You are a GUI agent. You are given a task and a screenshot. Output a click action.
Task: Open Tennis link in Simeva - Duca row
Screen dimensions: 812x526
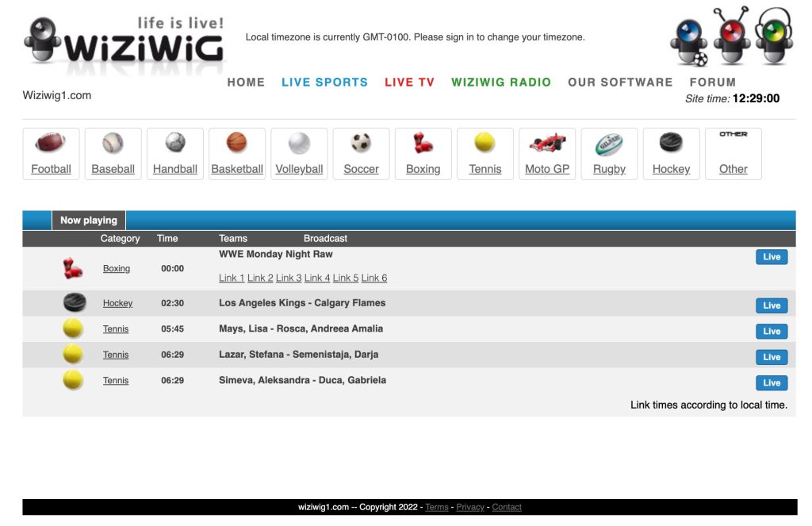[x=116, y=380]
